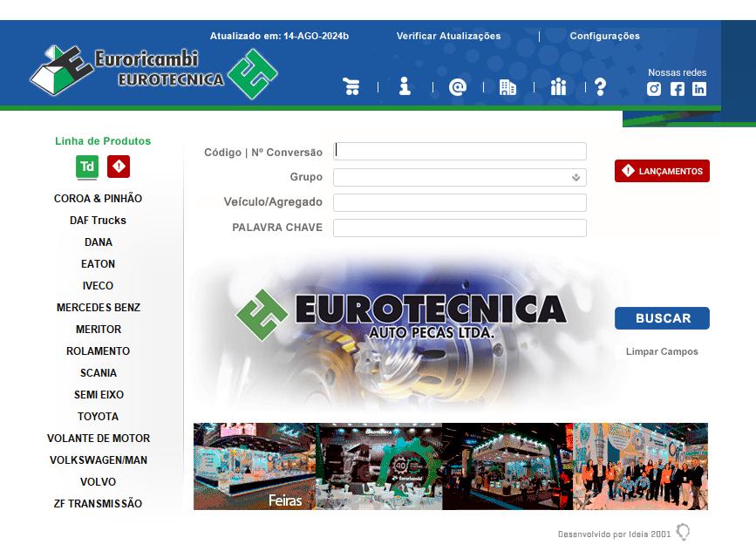Click the Veículo/Agregado input field

click(x=460, y=202)
